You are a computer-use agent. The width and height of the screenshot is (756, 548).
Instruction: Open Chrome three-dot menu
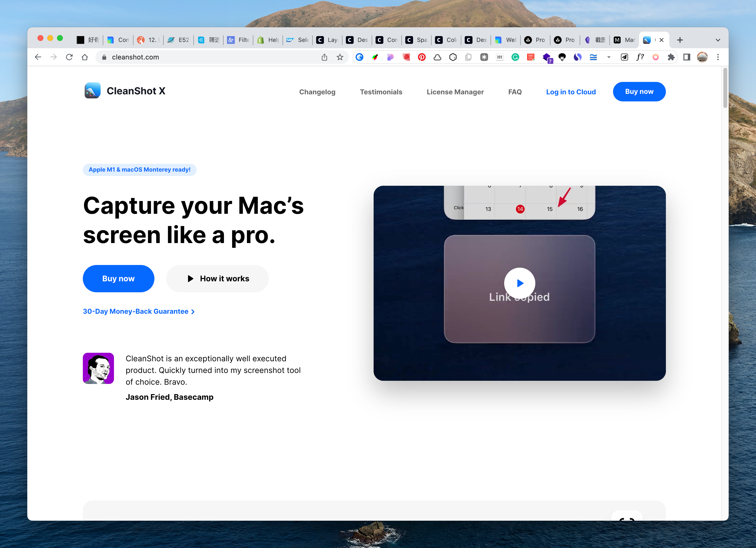(x=718, y=57)
